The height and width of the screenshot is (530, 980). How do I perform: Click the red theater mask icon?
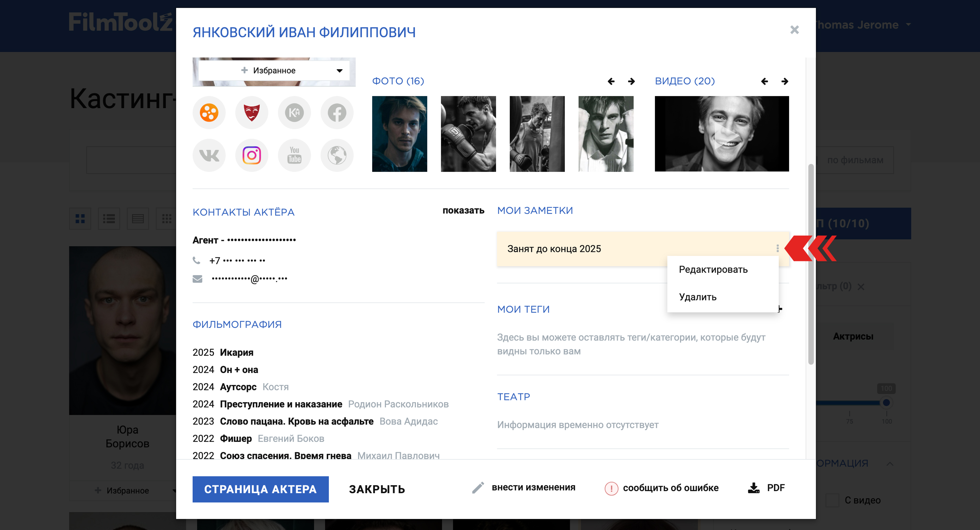coord(251,113)
